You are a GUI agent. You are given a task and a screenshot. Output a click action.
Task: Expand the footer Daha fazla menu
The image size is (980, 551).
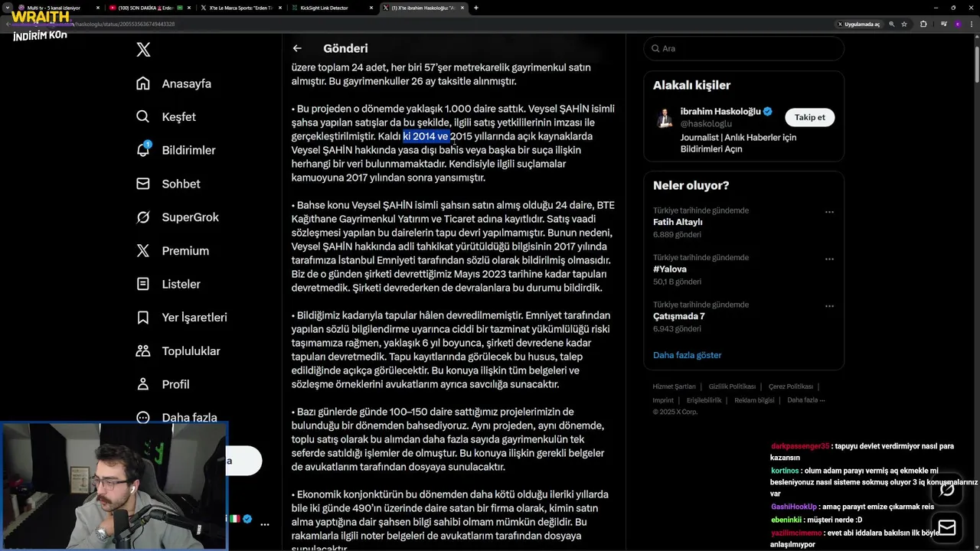pos(805,400)
